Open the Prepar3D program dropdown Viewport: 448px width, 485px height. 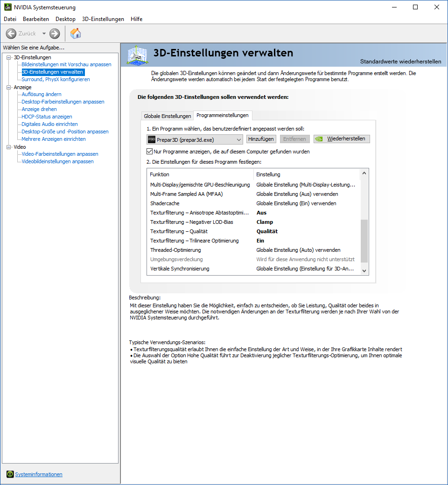(195, 139)
